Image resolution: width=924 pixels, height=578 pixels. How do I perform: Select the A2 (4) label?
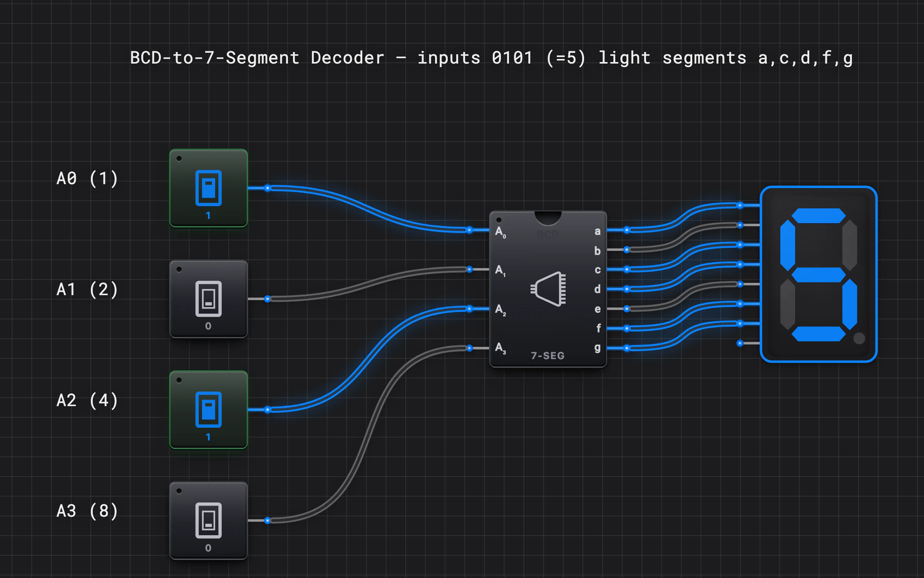pos(87,400)
